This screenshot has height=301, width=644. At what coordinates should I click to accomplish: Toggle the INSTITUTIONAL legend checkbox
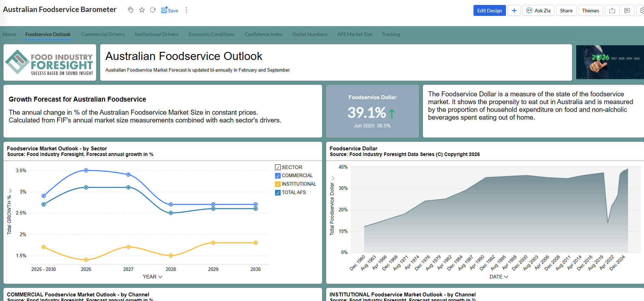pos(278,184)
